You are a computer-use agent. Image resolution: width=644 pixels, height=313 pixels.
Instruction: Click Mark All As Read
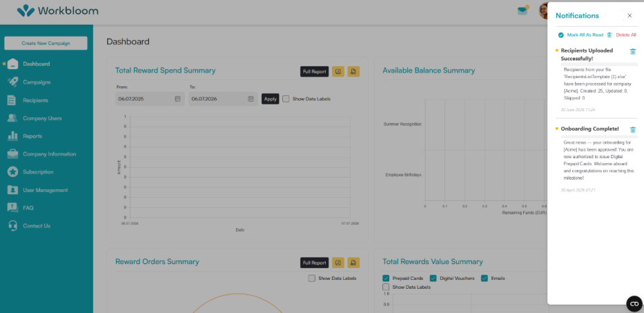pyautogui.click(x=585, y=35)
